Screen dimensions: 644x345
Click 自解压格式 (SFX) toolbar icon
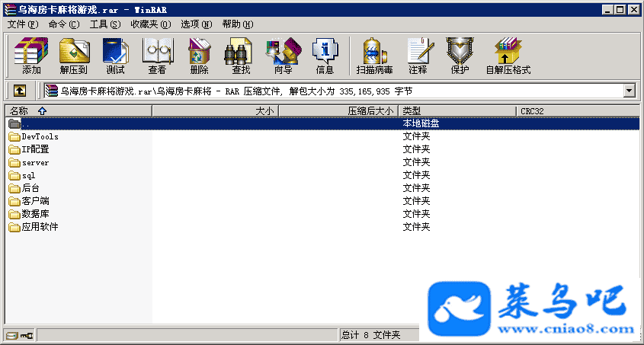pyautogui.click(x=508, y=56)
